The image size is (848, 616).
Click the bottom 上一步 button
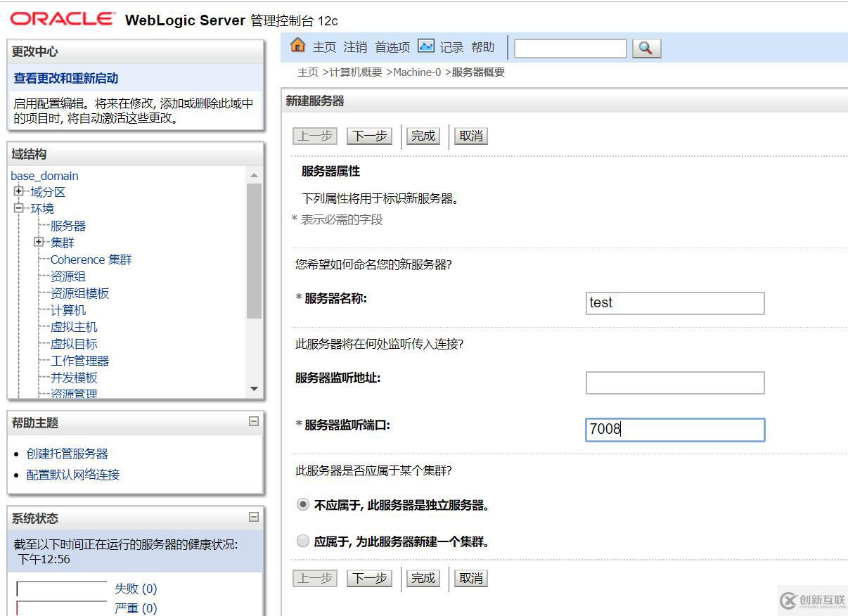pos(315,578)
